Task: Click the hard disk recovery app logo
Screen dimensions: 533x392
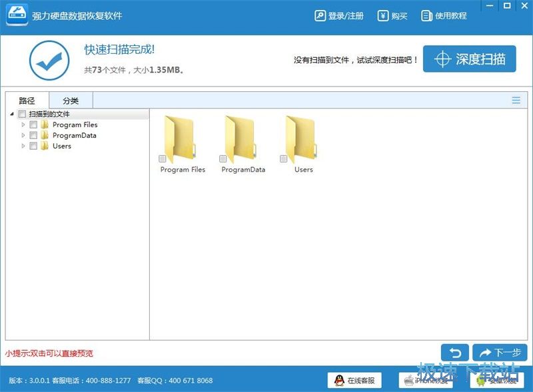Action: pyautogui.click(x=17, y=15)
